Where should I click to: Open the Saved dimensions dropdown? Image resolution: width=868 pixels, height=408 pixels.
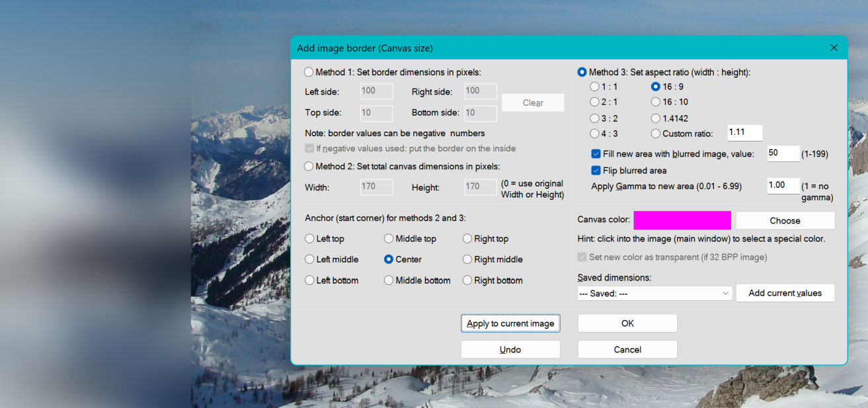click(654, 293)
